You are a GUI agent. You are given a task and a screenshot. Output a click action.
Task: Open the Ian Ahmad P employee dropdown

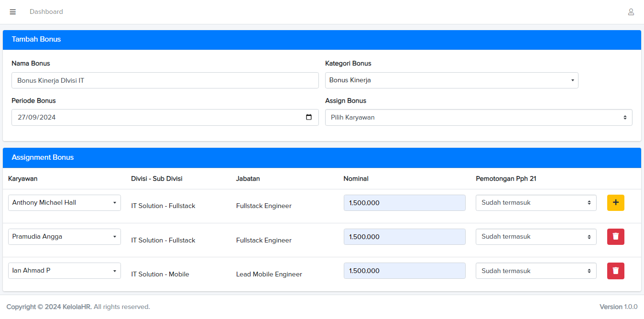pos(64,271)
